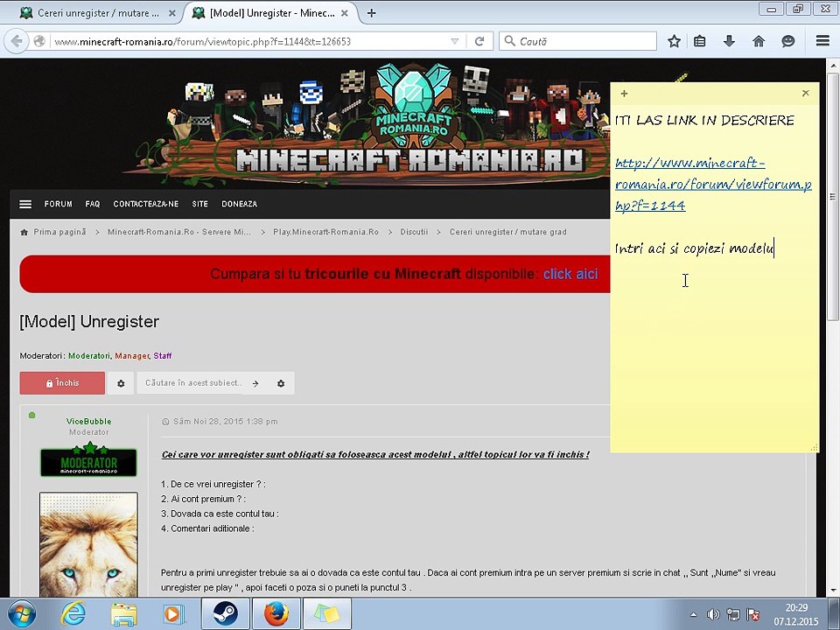Click the browser vertical scrollbar thumb
840x630 pixels.
click(x=833, y=196)
